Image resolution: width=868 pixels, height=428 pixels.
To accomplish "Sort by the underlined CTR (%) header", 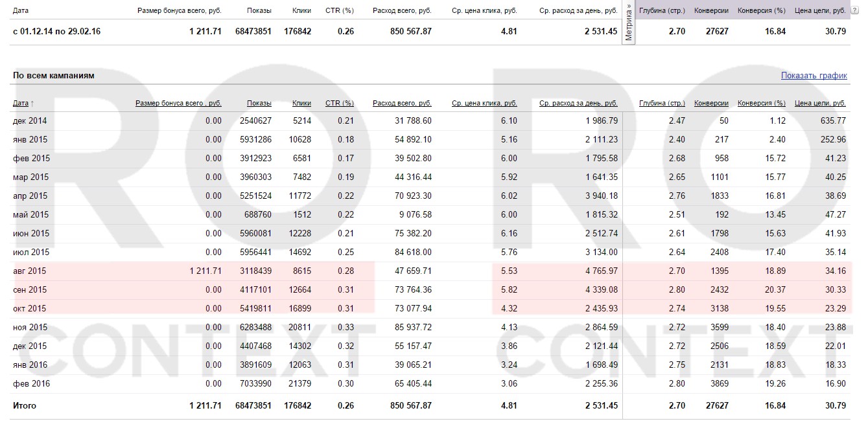I will pos(340,103).
